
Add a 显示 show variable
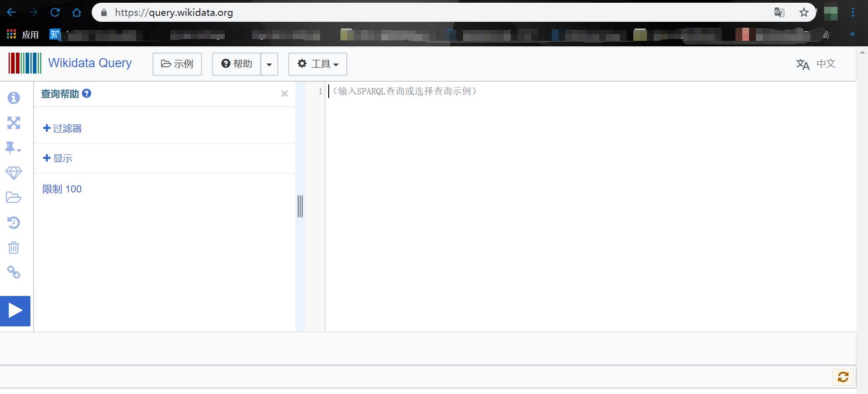click(58, 158)
